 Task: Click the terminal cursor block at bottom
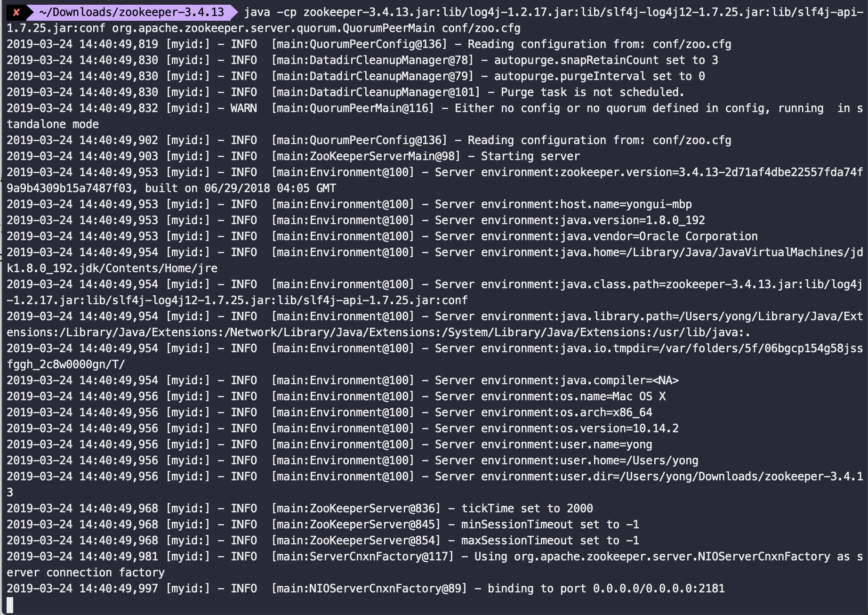click(10, 605)
